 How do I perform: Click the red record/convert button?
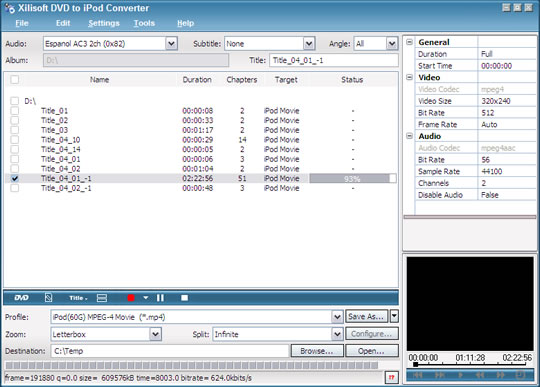click(131, 298)
